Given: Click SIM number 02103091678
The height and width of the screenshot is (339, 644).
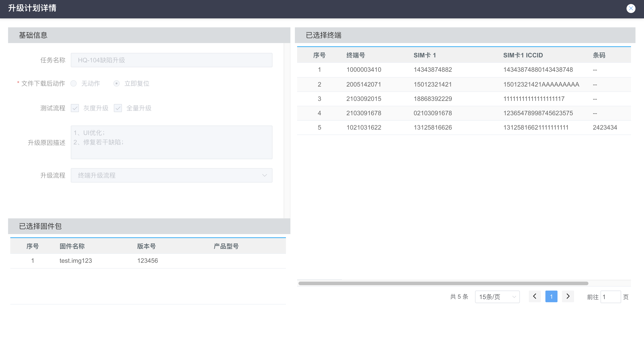Looking at the screenshot, I should pos(433,113).
